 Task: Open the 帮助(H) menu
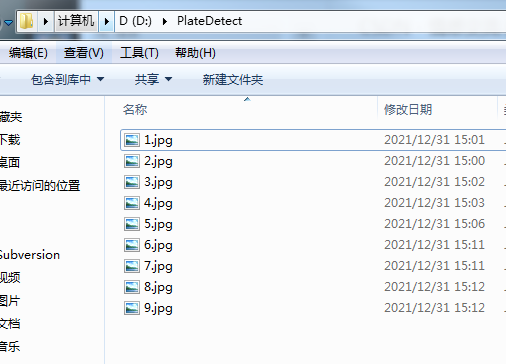coord(195,53)
